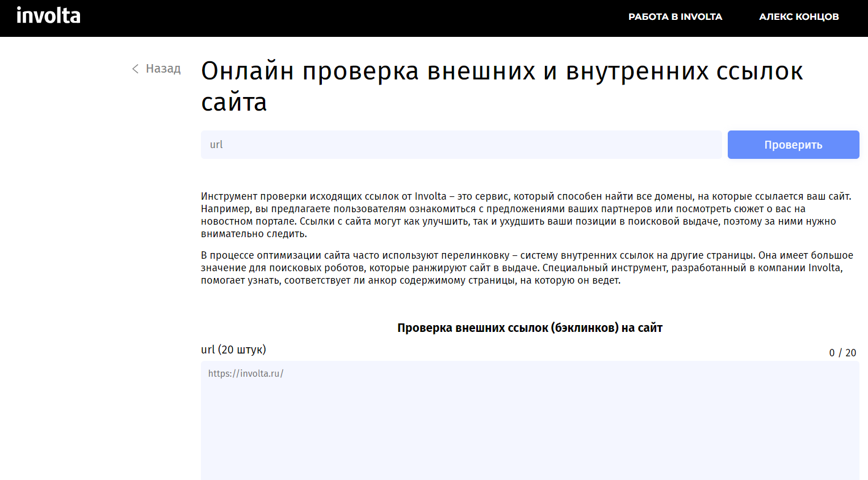The image size is (868, 480).
Task: Click paragraph starting Инструмент проверки исходящих ссылок
Action: coord(526,215)
